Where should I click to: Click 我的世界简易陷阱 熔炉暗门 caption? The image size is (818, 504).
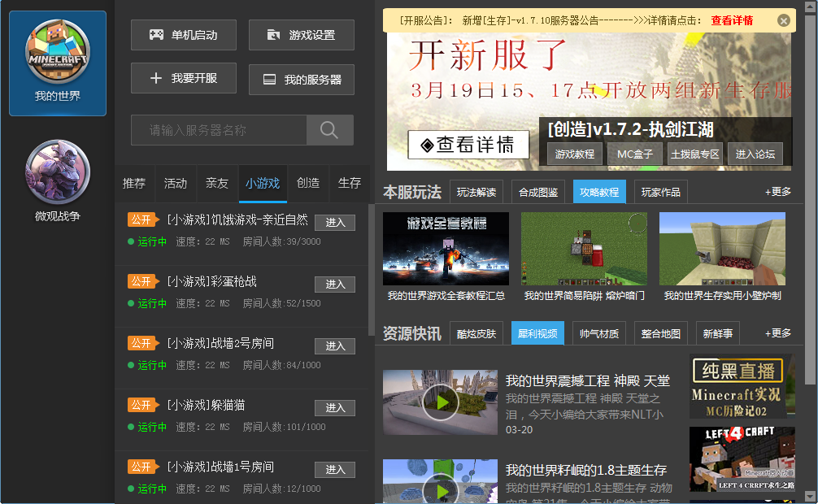[x=585, y=296]
